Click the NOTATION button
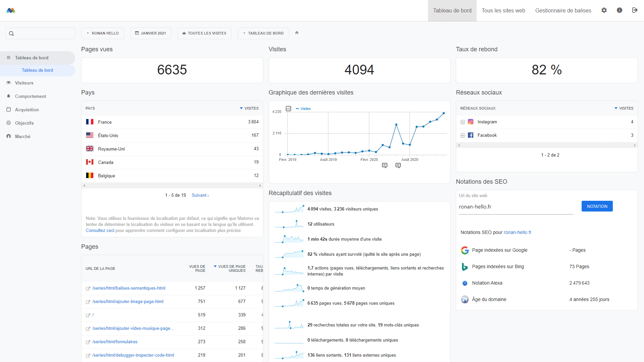 pos(597,206)
